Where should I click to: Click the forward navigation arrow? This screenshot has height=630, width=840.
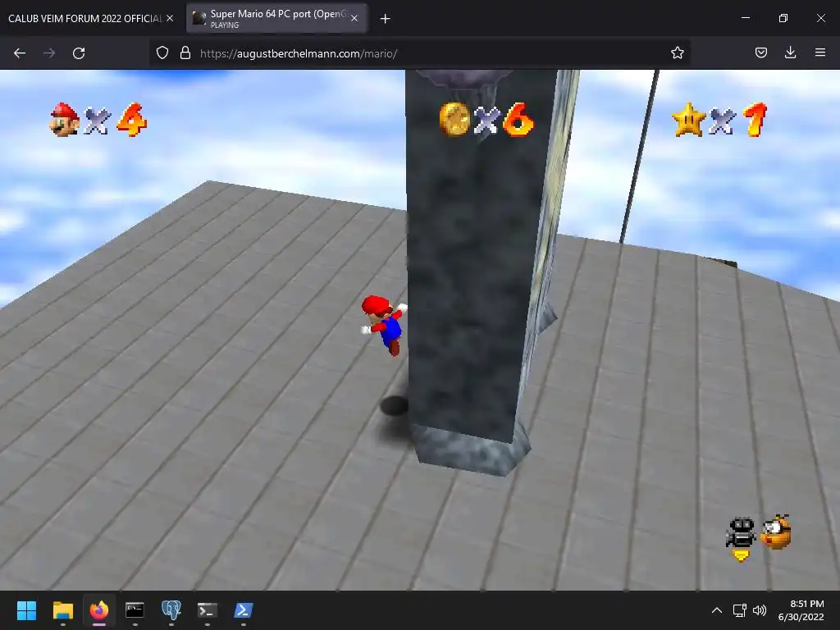point(49,53)
